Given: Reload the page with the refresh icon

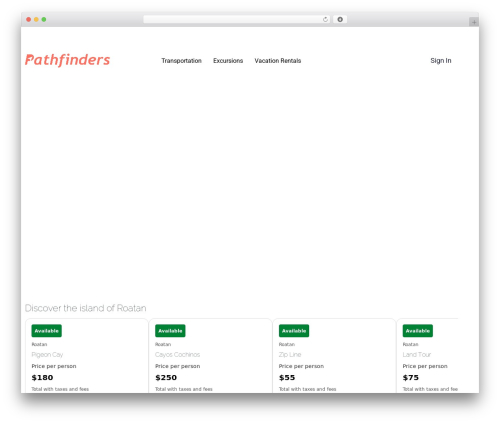Looking at the screenshot, I should click(x=325, y=19).
